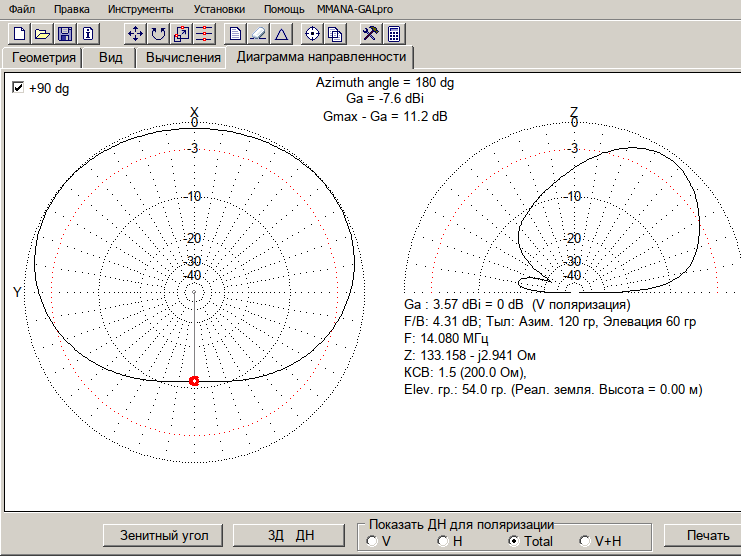This screenshot has width=741, height=556.
Task: Save using the floppy disk icon
Action: [x=64, y=33]
